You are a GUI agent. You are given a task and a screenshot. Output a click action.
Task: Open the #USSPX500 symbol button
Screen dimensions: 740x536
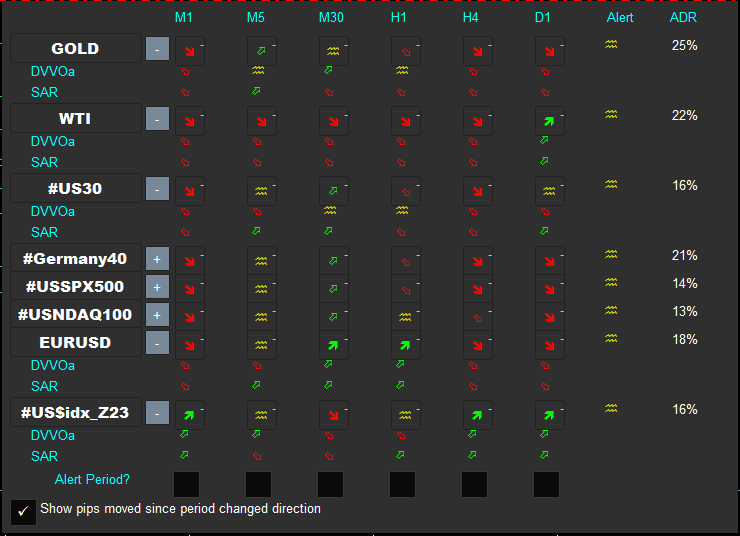coord(76,286)
